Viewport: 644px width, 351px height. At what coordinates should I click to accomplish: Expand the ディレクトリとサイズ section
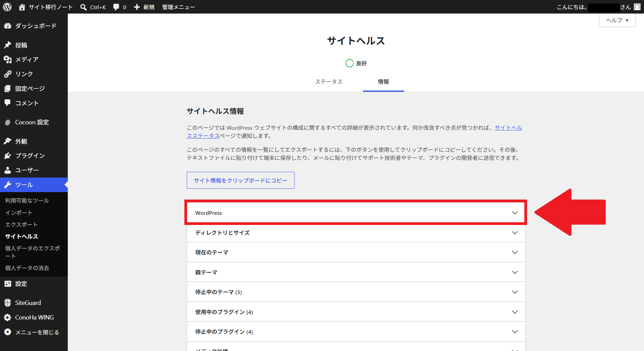(x=356, y=232)
